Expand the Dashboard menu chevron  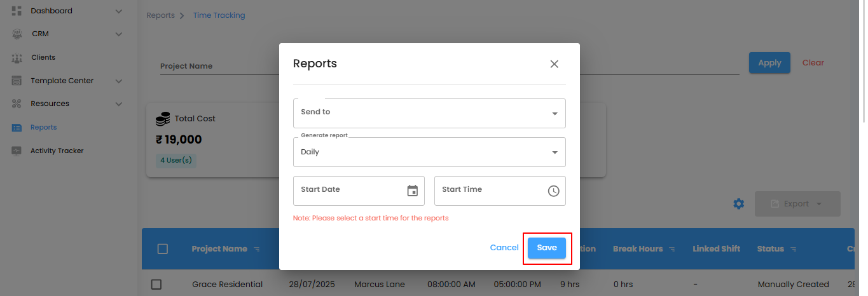118,11
